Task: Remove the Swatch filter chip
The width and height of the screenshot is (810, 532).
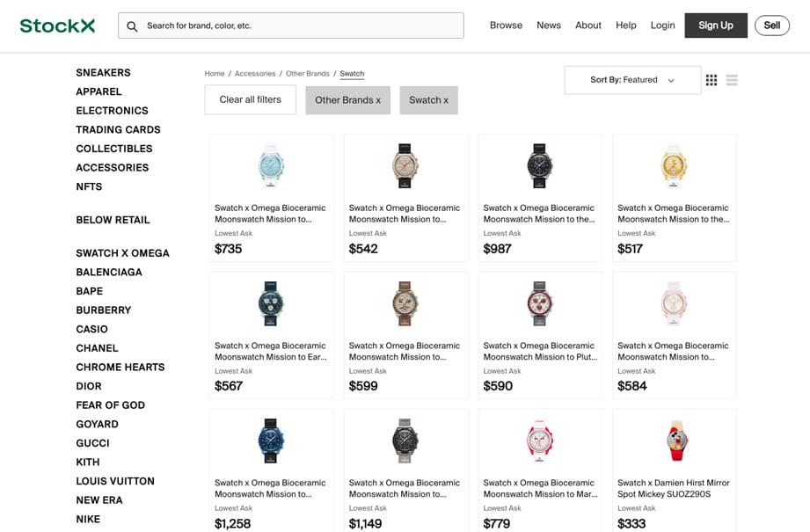Action: point(428,100)
